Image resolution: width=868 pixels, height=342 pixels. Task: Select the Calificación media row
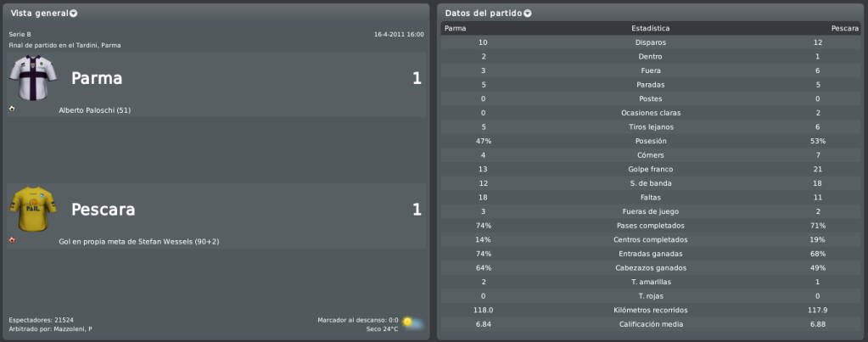click(x=651, y=324)
